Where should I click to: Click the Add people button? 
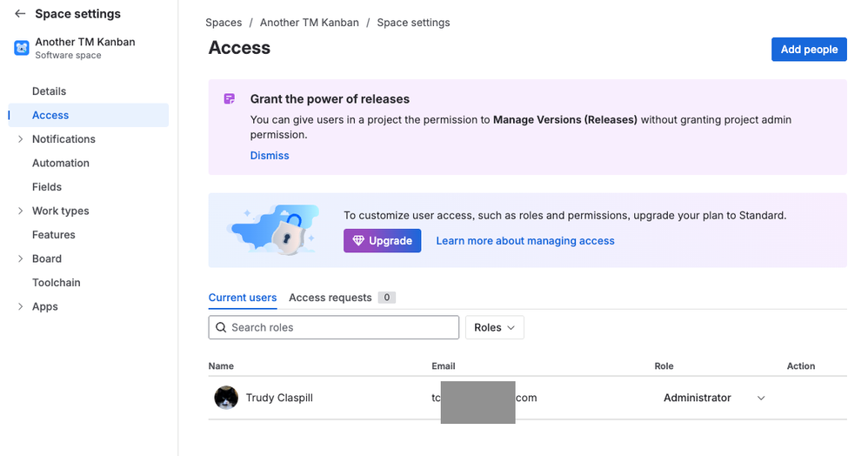[809, 50]
